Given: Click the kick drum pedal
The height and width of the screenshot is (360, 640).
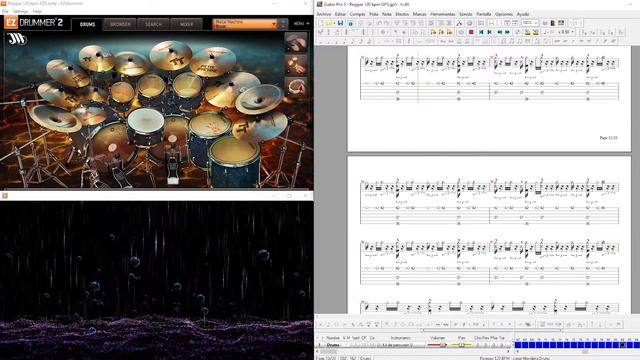Looking at the screenshot, I should point(173,167).
